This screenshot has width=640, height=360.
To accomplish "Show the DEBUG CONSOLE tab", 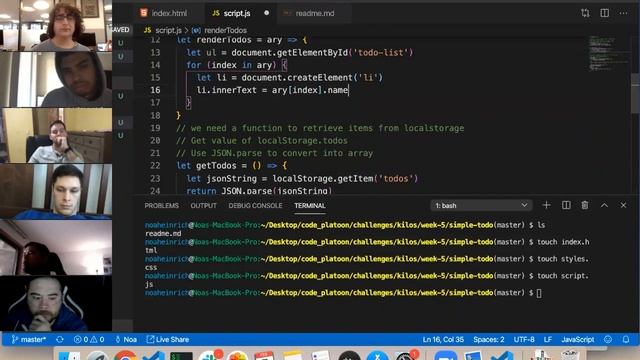I will pyautogui.click(x=255, y=205).
